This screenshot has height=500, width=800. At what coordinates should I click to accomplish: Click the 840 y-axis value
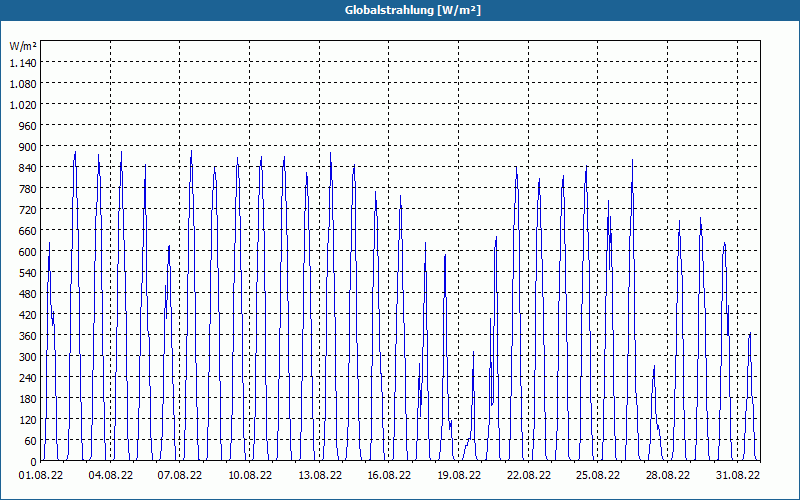tap(28, 167)
